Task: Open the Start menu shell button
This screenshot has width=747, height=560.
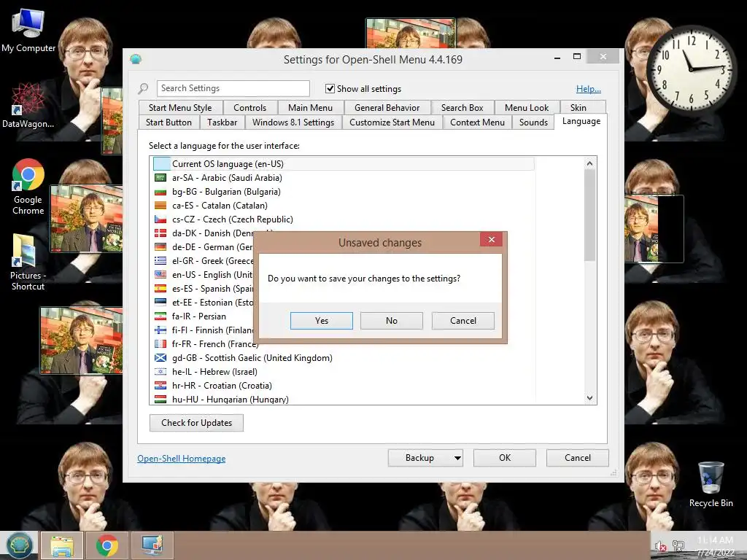Action: click(x=19, y=545)
